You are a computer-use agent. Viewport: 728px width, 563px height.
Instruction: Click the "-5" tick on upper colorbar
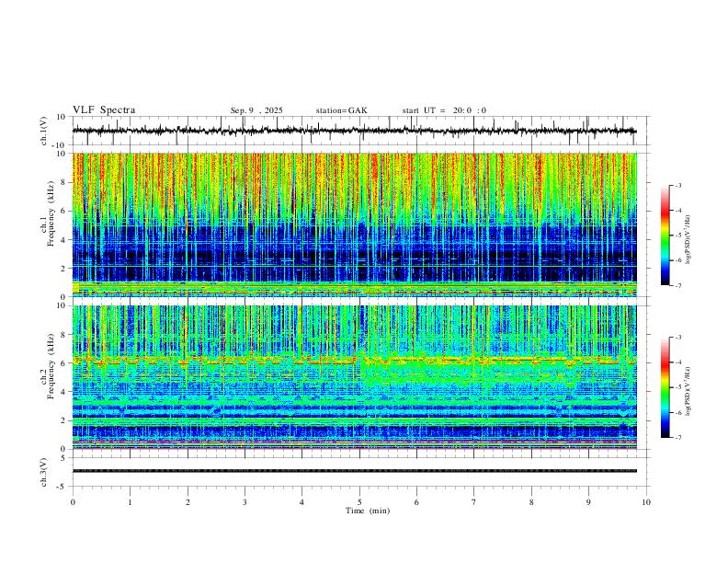coord(677,236)
